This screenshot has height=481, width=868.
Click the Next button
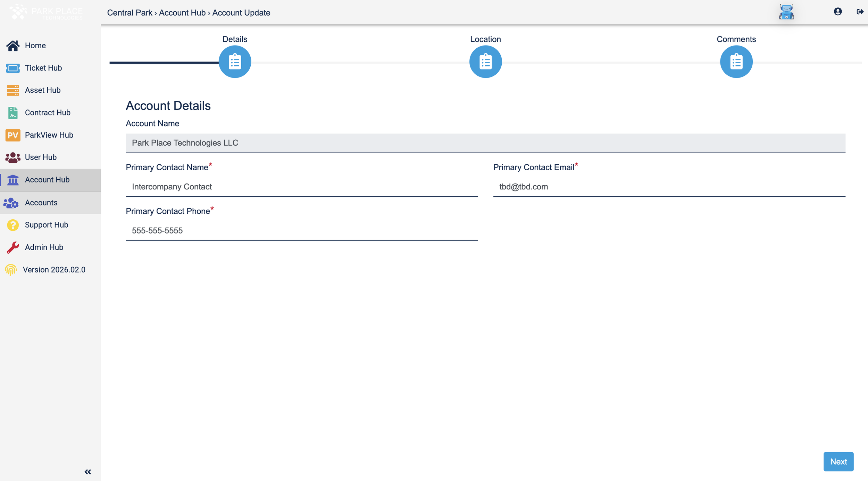click(838, 462)
